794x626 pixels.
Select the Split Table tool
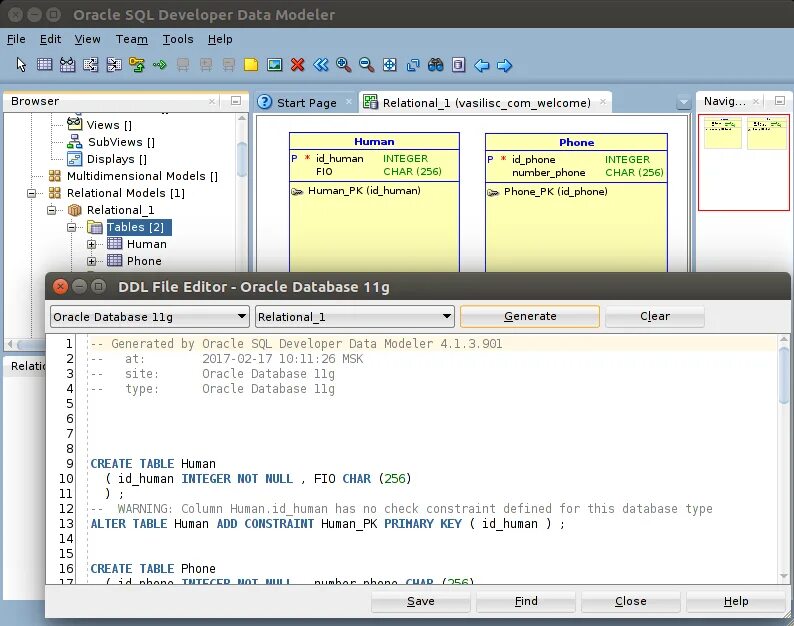91,65
